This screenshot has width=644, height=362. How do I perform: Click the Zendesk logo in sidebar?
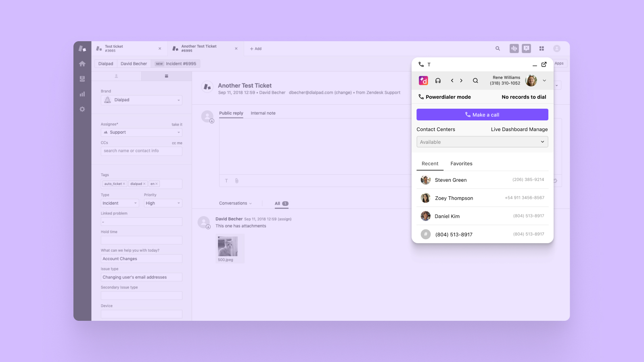[x=82, y=48]
